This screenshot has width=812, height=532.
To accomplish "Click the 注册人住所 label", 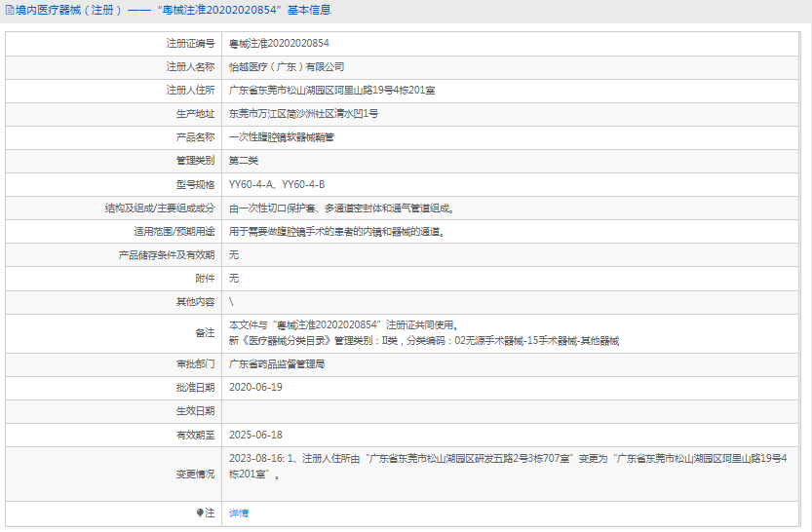I will pos(190,90).
